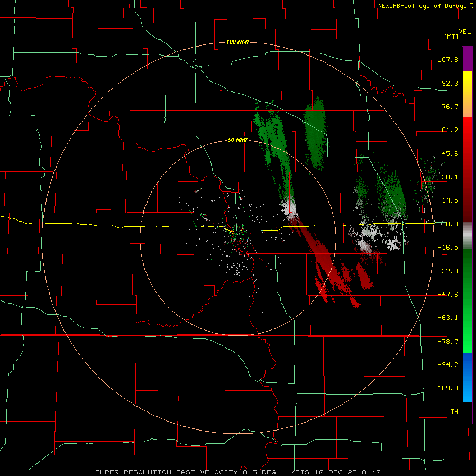Select the 45.6 velocity scale label
Image resolution: width=476 pixels, height=476 pixels.
(x=450, y=153)
